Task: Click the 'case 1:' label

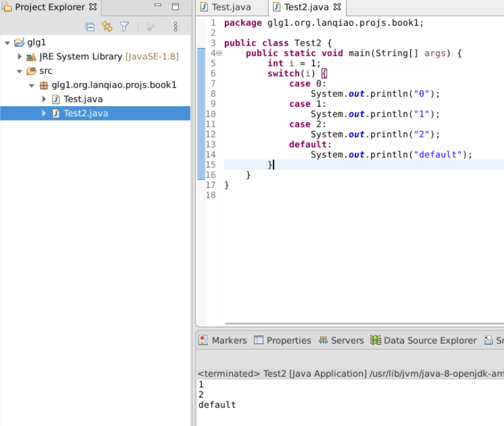Action: point(308,104)
